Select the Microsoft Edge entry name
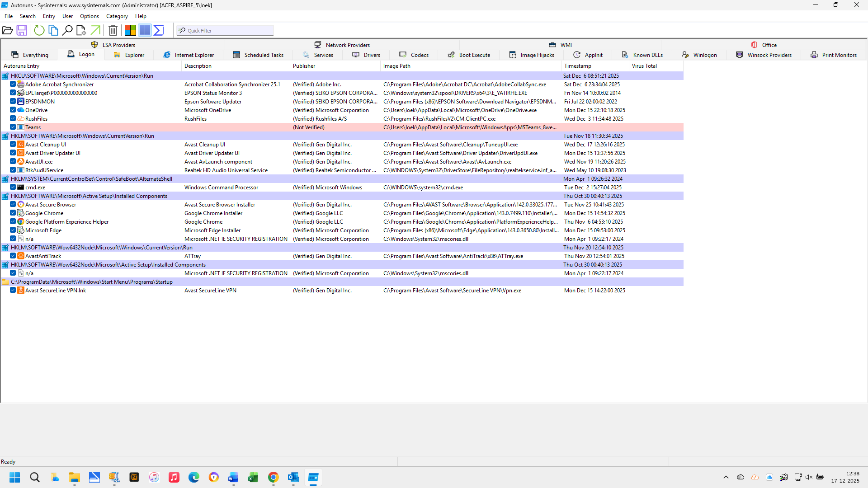 click(43, 230)
